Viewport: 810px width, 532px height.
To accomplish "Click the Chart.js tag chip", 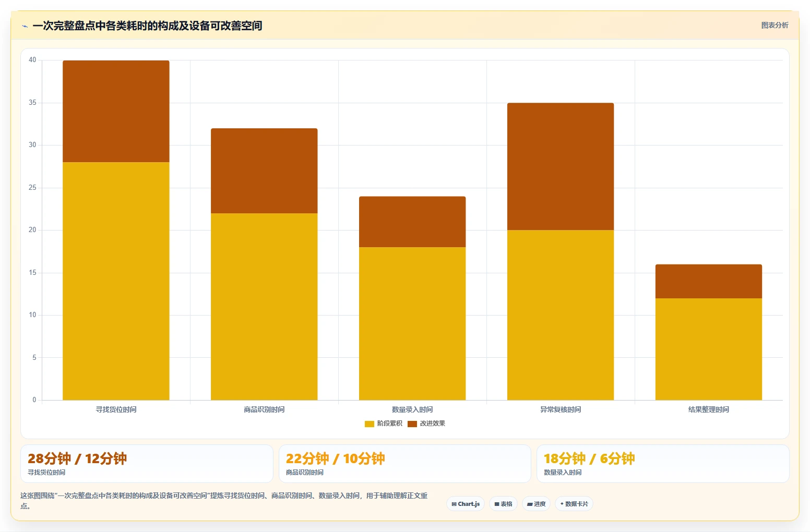I will (466, 504).
